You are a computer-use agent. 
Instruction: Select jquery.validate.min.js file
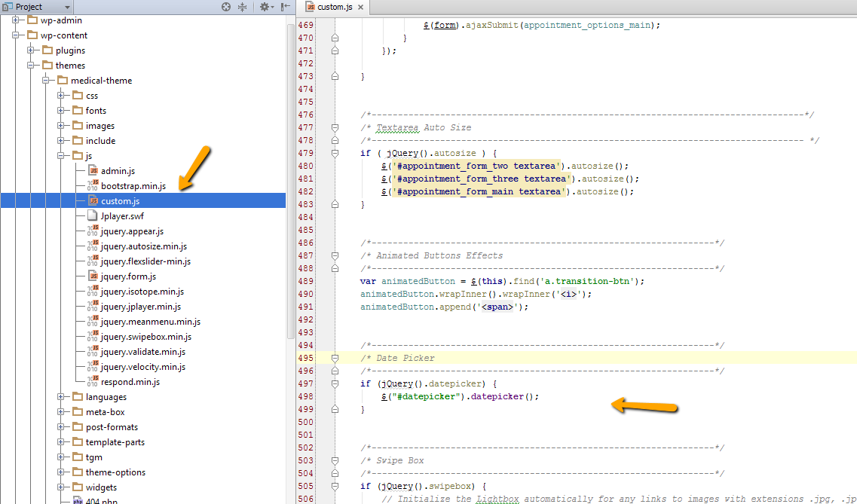click(143, 352)
